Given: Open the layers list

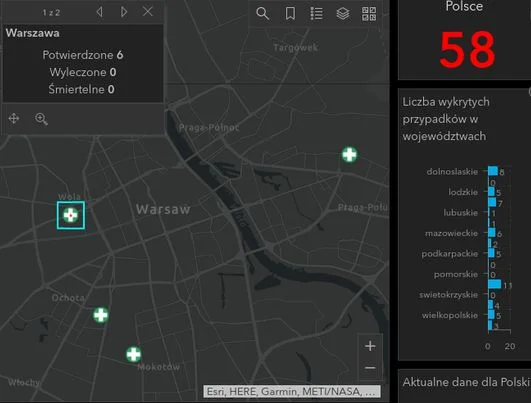Looking at the screenshot, I should tap(343, 14).
